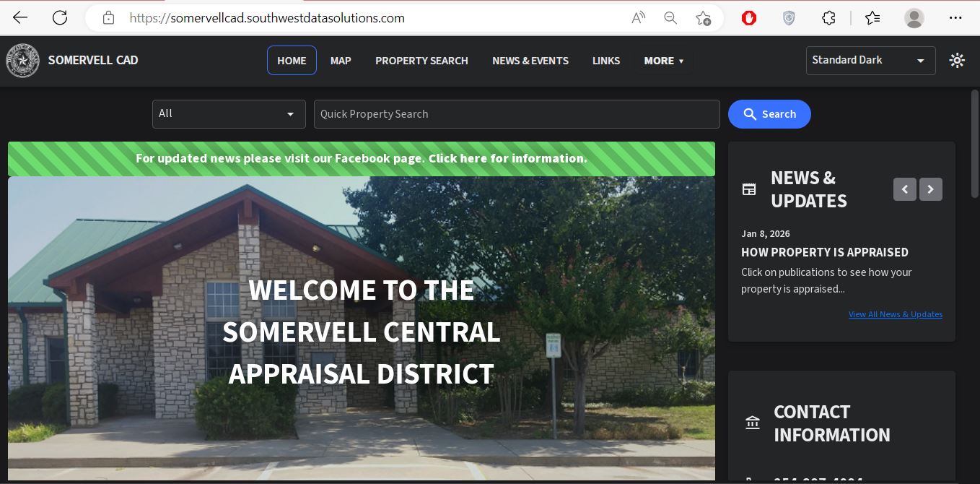Open the browser extensions puzzle icon
The image size is (980, 484).
(828, 18)
